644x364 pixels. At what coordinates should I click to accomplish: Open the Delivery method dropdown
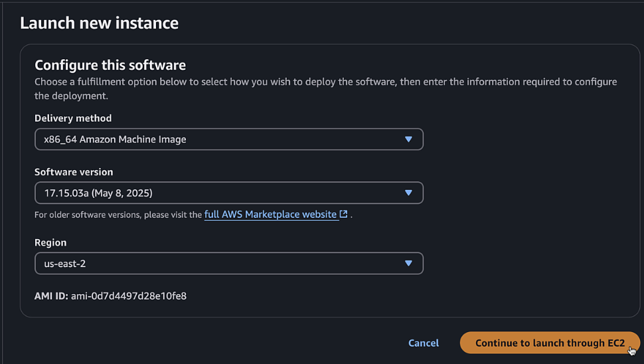229,139
